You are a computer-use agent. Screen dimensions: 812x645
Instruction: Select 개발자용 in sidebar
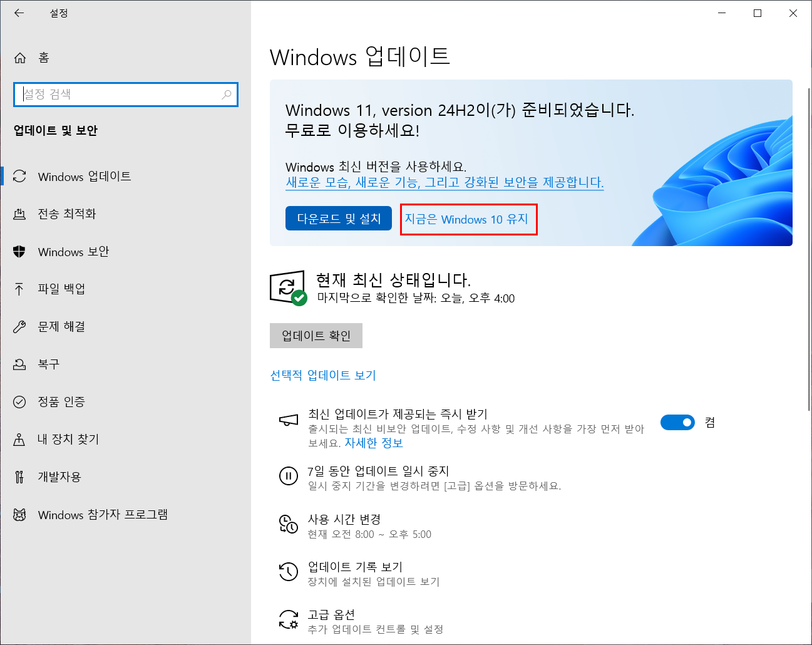(x=125, y=477)
